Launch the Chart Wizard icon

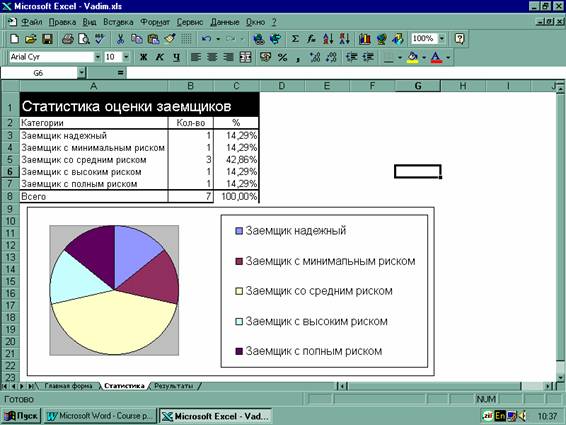point(365,39)
